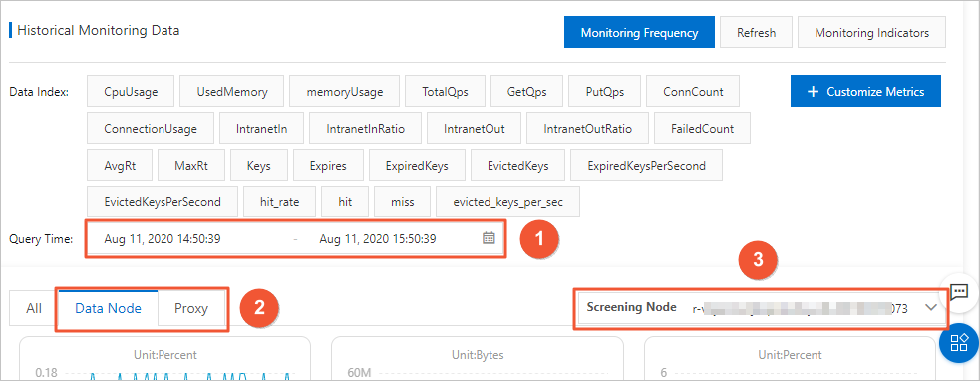Switch to the Proxy tab

[190, 308]
